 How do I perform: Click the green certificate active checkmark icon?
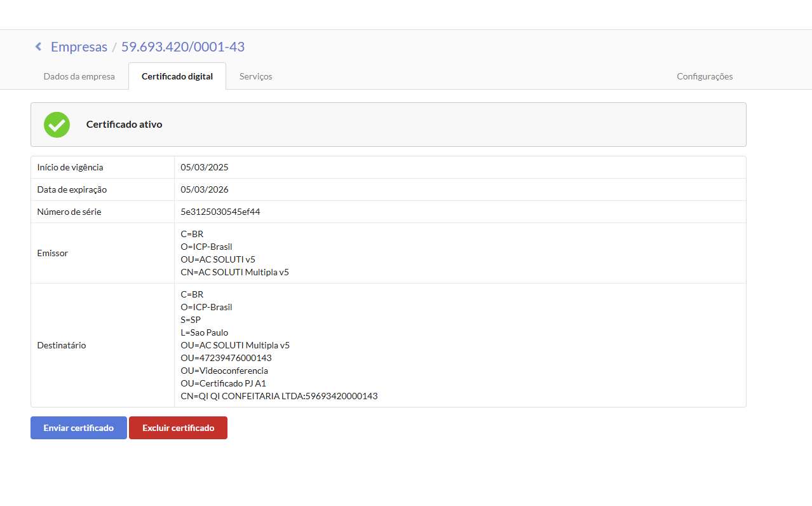tap(57, 125)
